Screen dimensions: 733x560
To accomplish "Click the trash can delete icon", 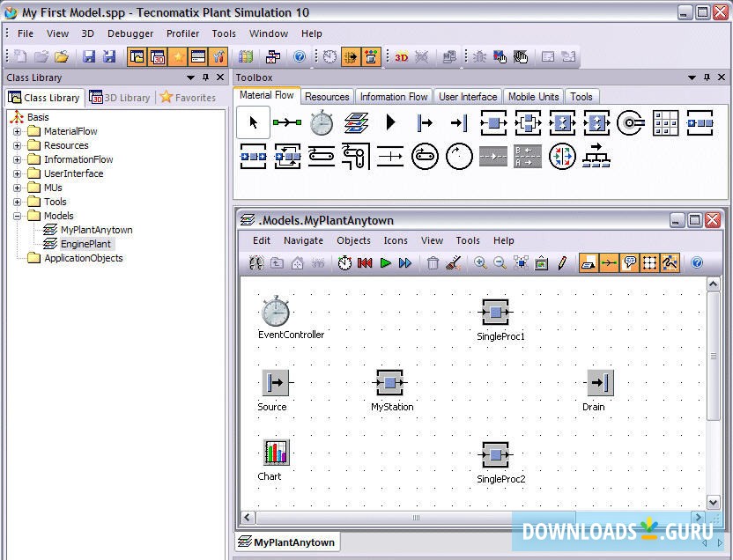I will pos(433,263).
